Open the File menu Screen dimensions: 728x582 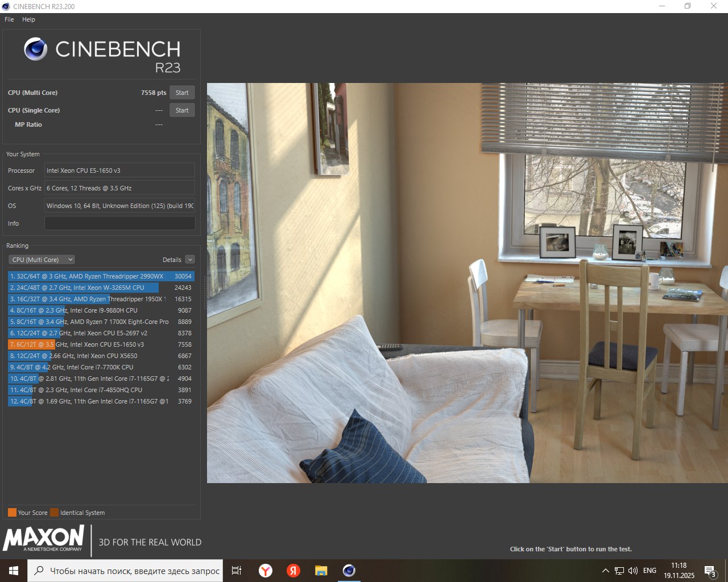point(9,19)
